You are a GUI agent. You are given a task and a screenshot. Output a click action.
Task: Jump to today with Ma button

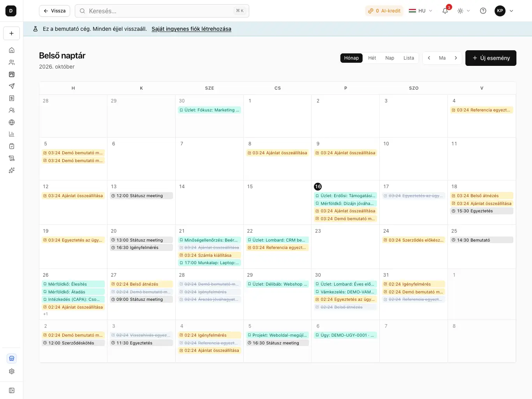coord(442,58)
